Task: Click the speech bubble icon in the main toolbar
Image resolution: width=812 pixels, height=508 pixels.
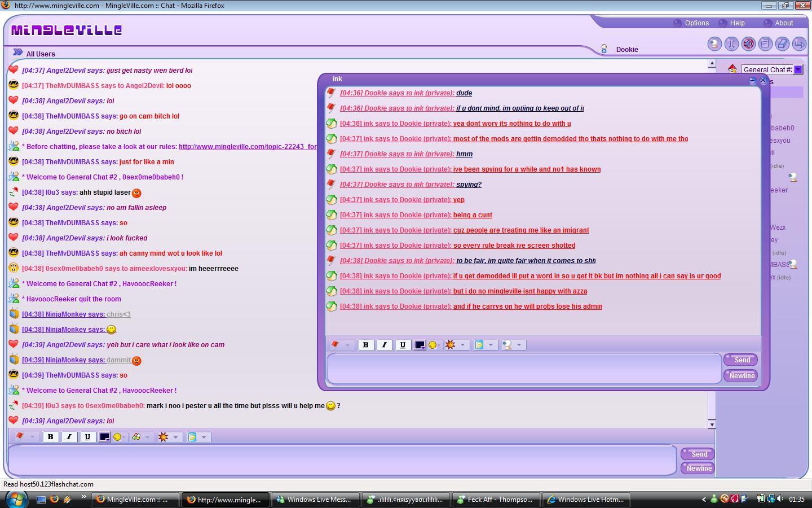Action: tap(192, 437)
